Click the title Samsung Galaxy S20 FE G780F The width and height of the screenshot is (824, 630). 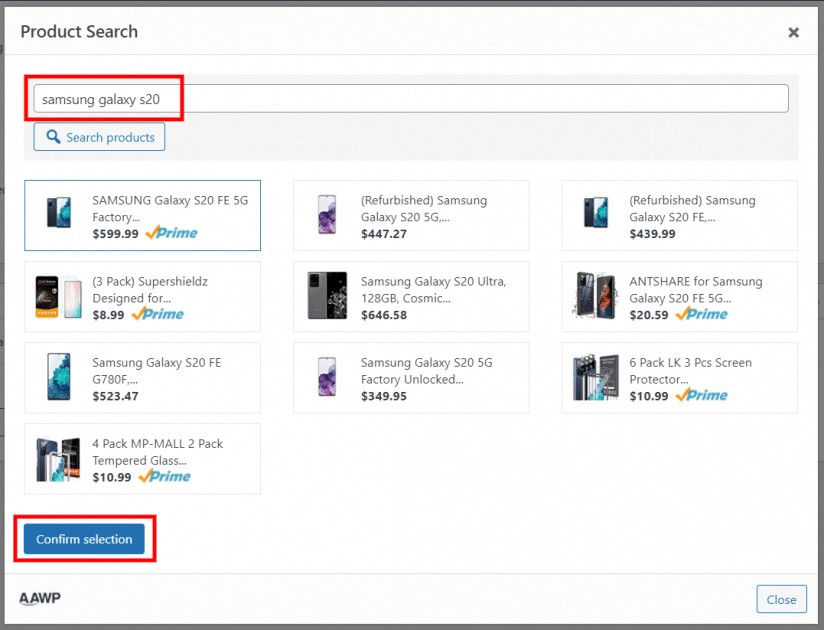tap(157, 371)
